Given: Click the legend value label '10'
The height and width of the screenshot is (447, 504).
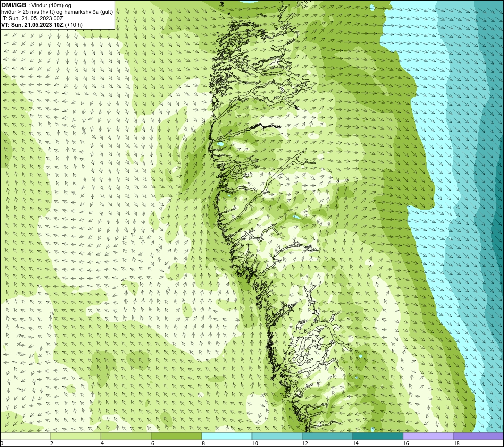Looking at the screenshot, I should (255, 443).
